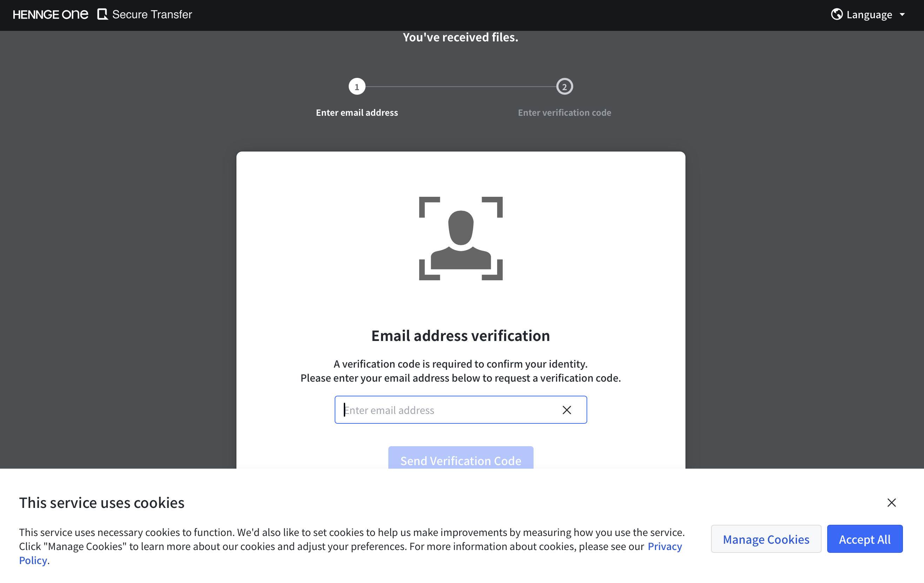Click the Secure Transfer title text
The image size is (924, 583).
(152, 15)
